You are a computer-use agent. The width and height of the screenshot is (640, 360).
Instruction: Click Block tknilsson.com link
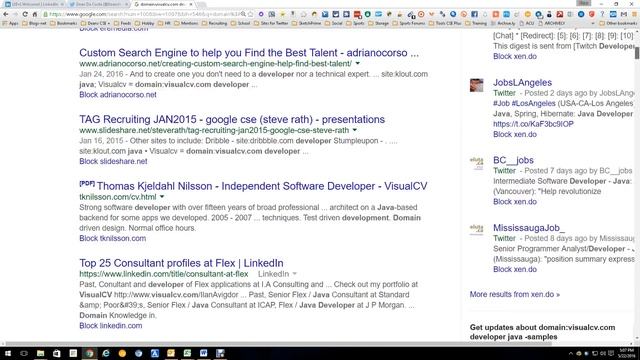pyautogui.click(x=113, y=238)
